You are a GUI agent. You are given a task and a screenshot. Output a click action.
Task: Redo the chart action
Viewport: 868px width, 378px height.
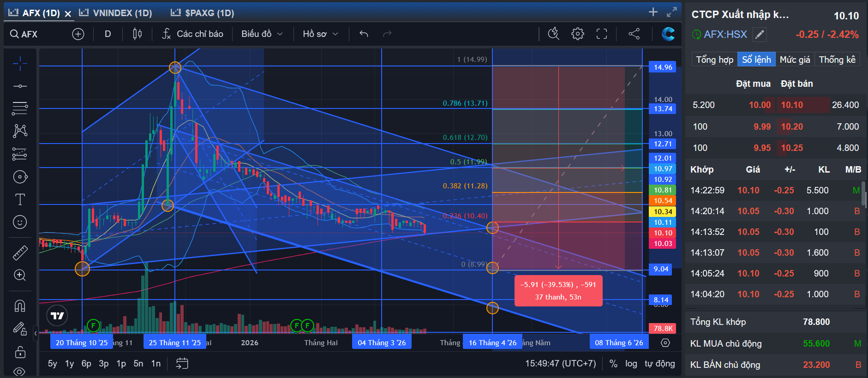tap(387, 34)
